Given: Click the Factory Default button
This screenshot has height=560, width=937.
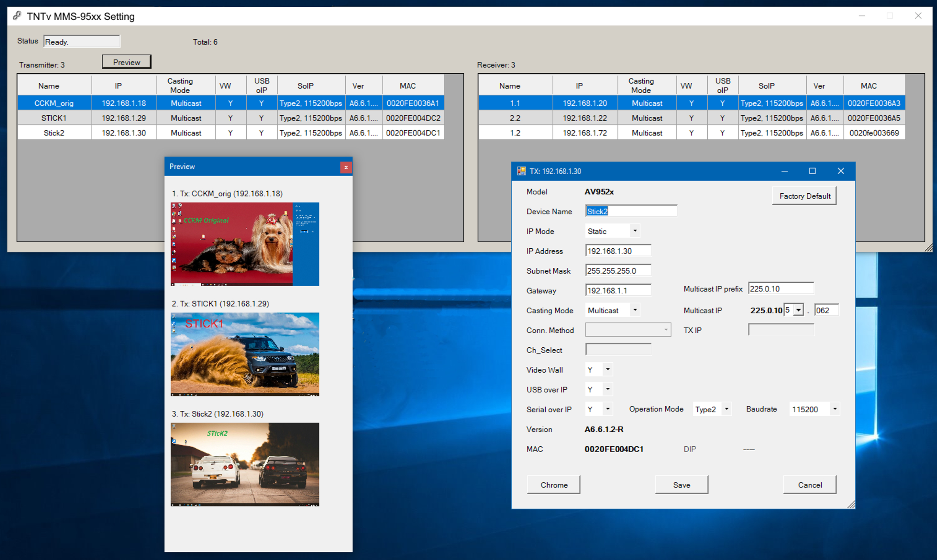Looking at the screenshot, I should 804,196.
